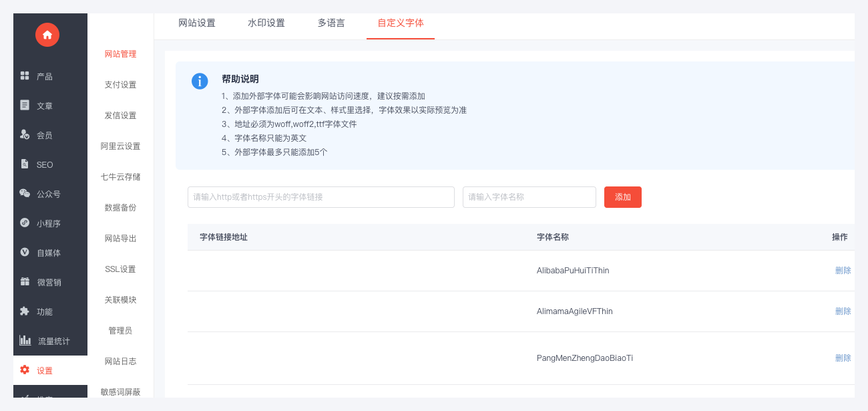Click the AlibabaPuHuiTiThin font name
The image size is (868, 411).
(573, 271)
